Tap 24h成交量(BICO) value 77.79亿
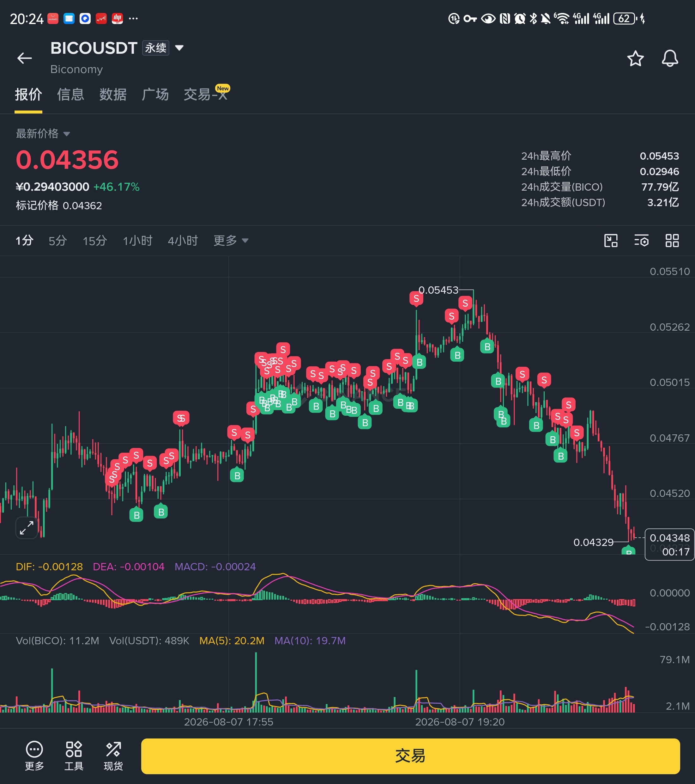 (660, 187)
